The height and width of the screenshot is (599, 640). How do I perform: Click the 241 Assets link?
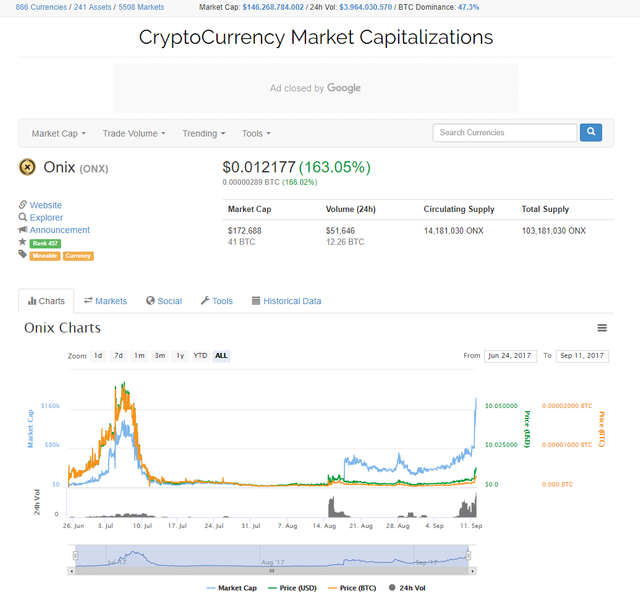pyautogui.click(x=92, y=7)
